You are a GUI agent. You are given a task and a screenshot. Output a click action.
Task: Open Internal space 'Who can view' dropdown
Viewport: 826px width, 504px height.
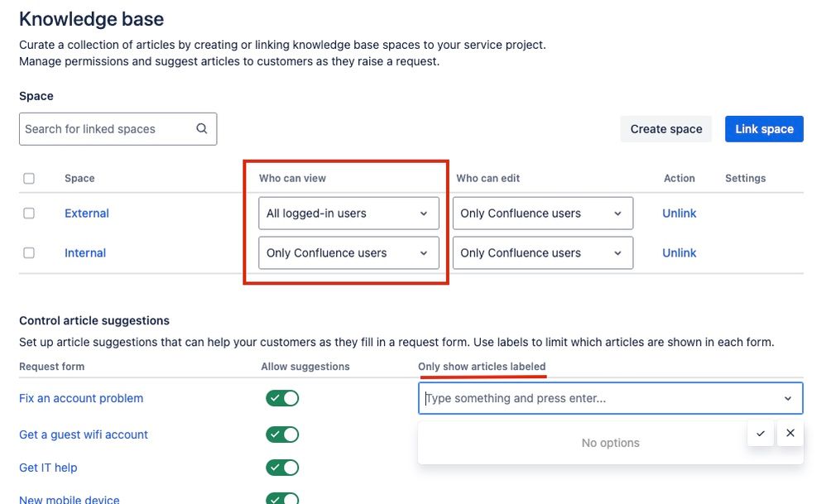[348, 252]
